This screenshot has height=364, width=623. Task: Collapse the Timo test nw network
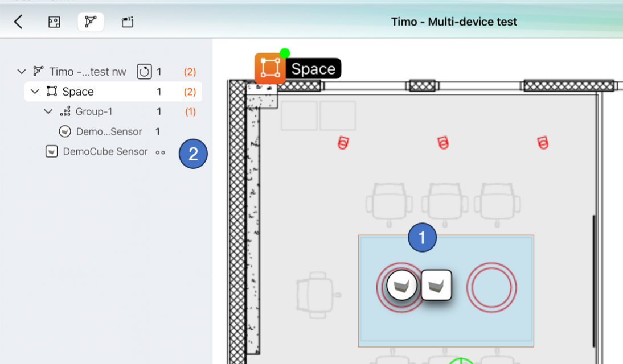pyautogui.click(x=22, y=72)
